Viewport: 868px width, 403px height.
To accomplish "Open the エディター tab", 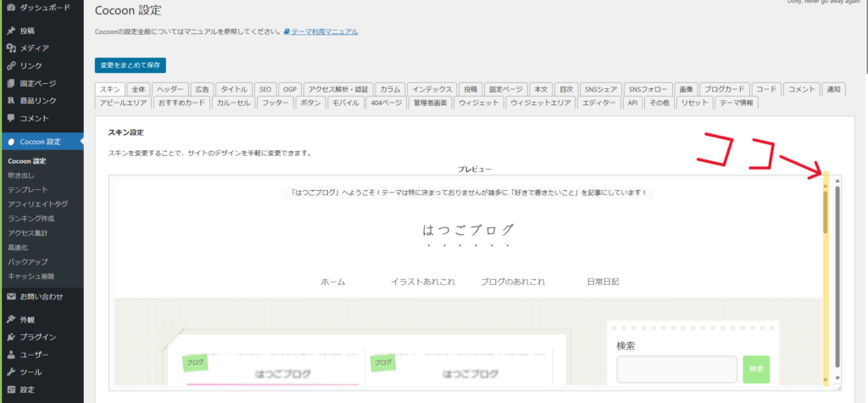I will [x=599, y=103].
